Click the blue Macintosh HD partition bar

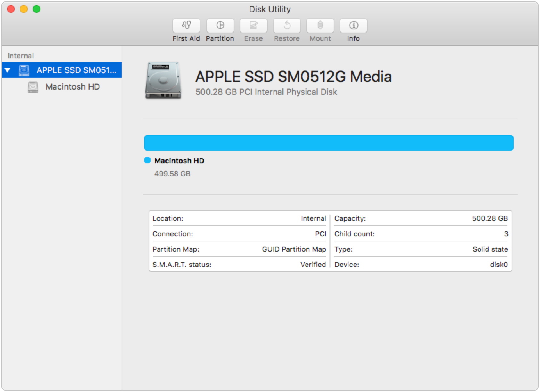[x=329, y=143]
